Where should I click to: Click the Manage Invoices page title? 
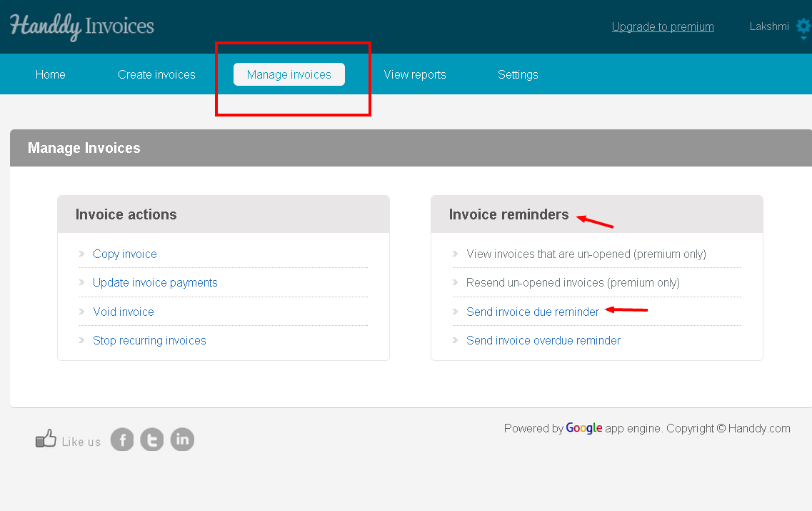[x=84, y=148]
